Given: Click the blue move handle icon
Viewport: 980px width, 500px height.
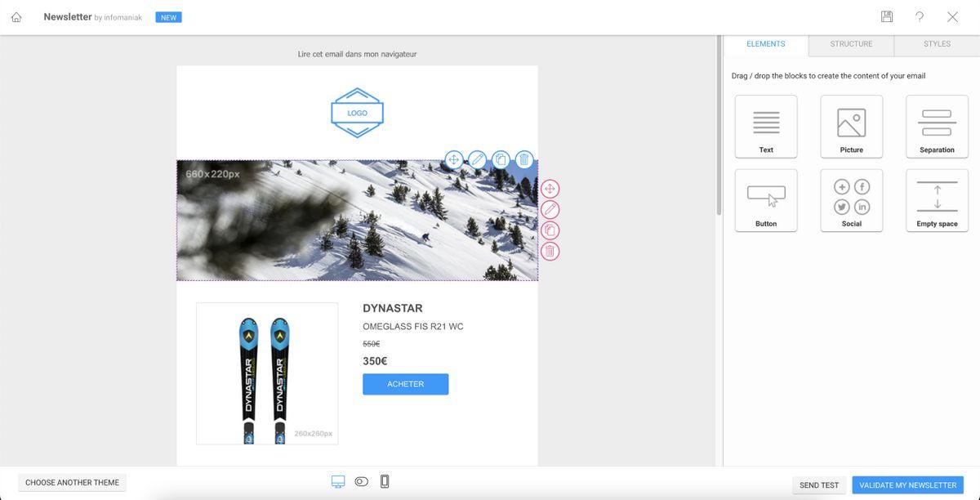Looking at the screenshot, I should [x=454, y=159].
